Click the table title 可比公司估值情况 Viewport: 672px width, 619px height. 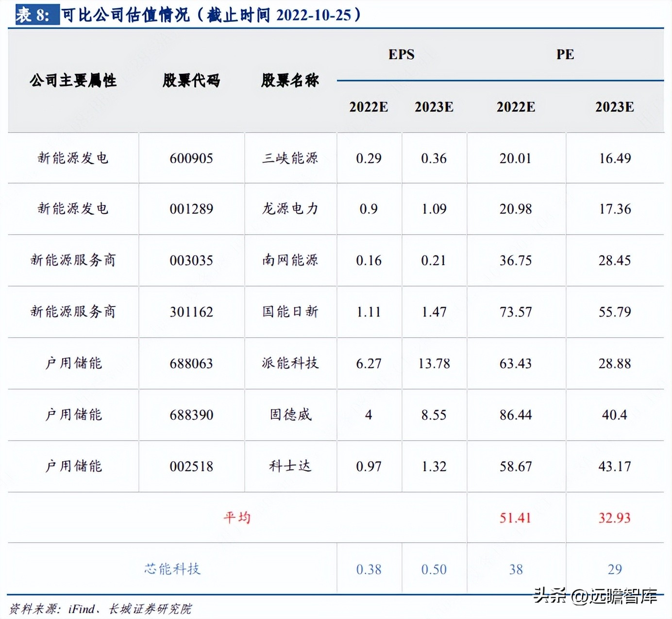click(126, 15)
